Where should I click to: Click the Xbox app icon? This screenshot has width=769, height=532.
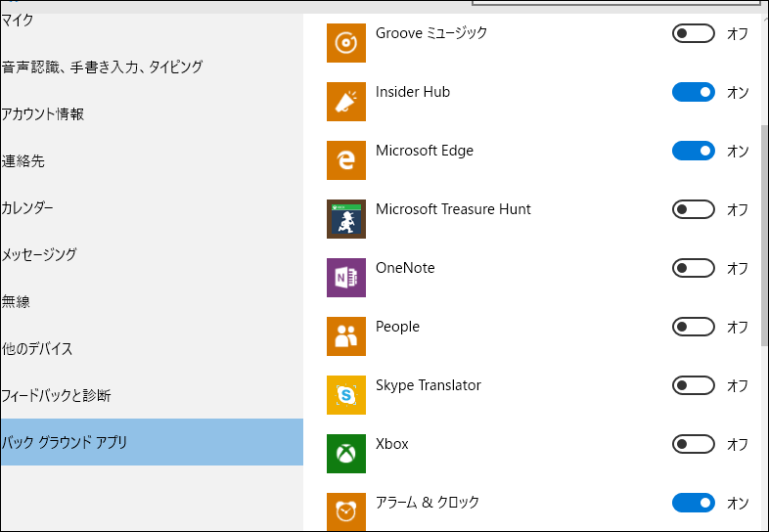[346, 454]
